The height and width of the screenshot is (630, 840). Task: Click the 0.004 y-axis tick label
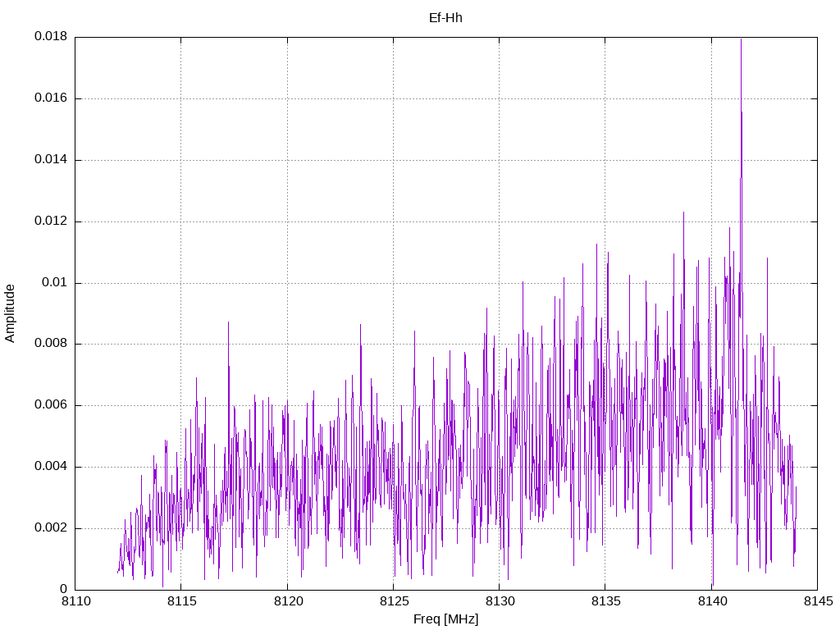(51, 467)
